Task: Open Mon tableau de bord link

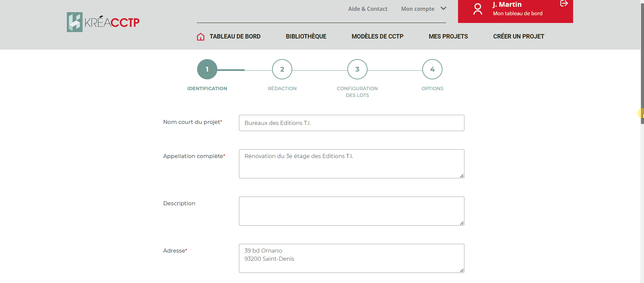Action: [x=517, y=14]
